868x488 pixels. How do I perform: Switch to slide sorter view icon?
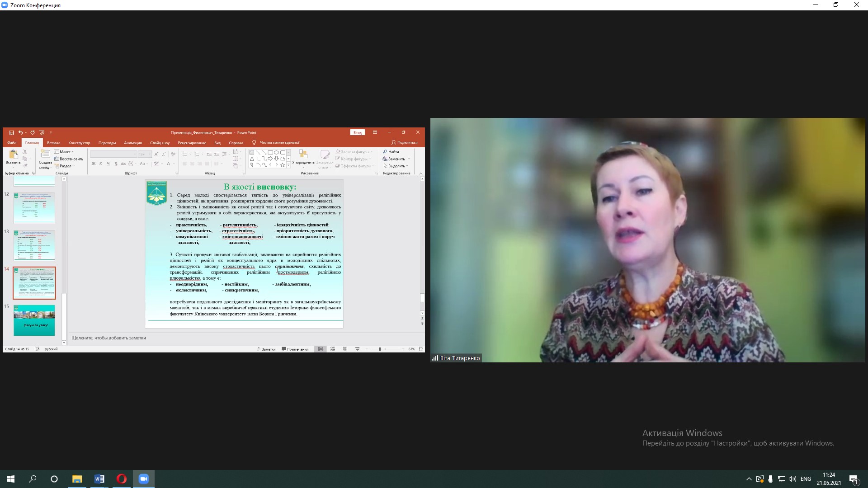[x=333, y=349]
